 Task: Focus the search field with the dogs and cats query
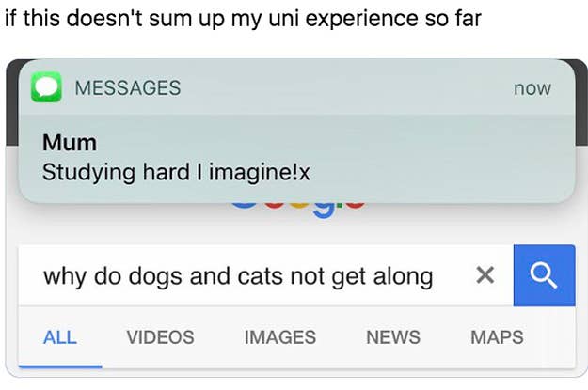tap(238, 276)
